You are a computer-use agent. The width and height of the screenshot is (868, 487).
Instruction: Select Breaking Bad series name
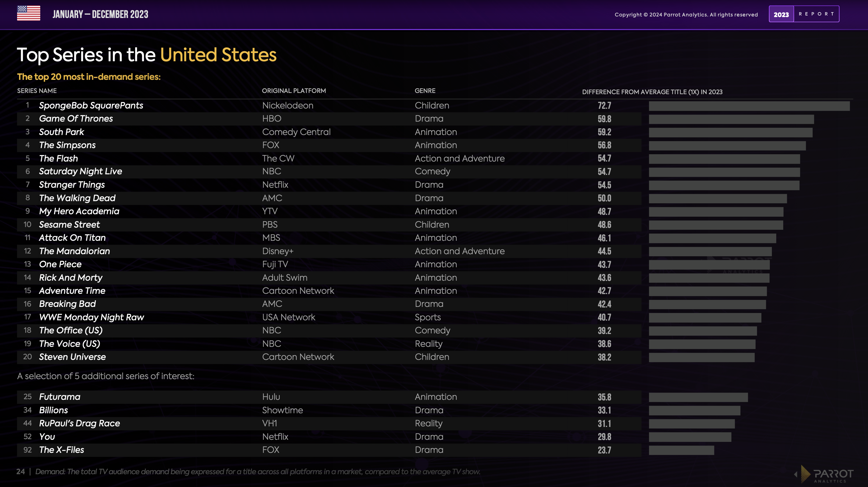67,304
